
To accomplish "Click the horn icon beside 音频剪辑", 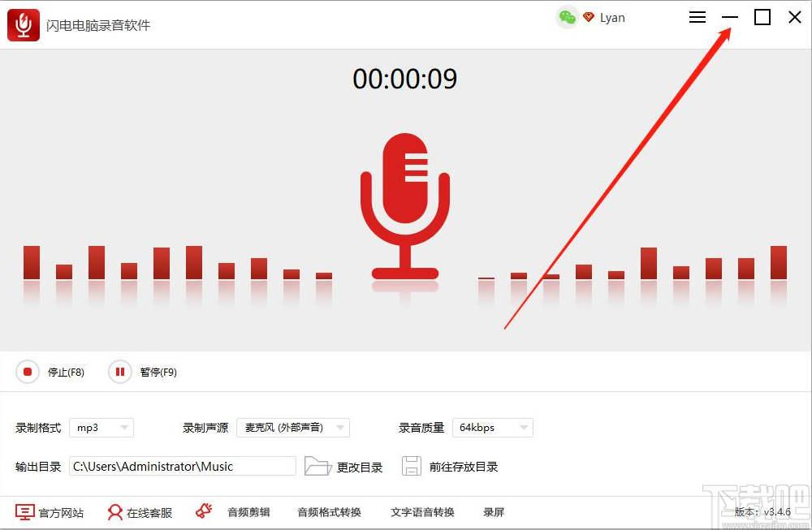I will (203, 512).
